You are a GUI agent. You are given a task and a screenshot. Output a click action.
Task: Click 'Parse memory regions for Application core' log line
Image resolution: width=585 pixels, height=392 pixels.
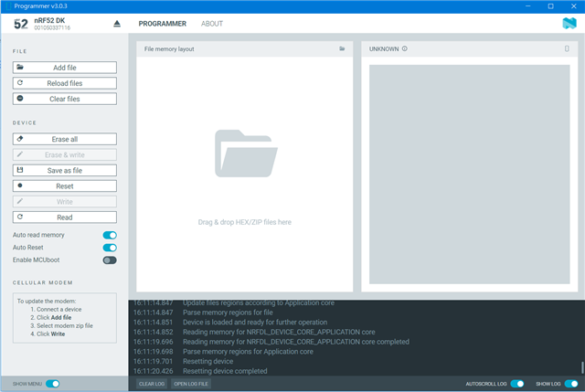tap(248, 352)
